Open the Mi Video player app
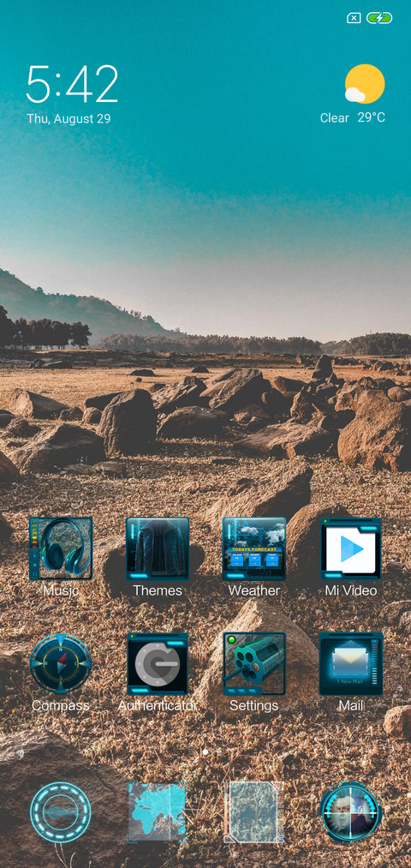This screenshot has width=411, height=868. pos(351,548)
